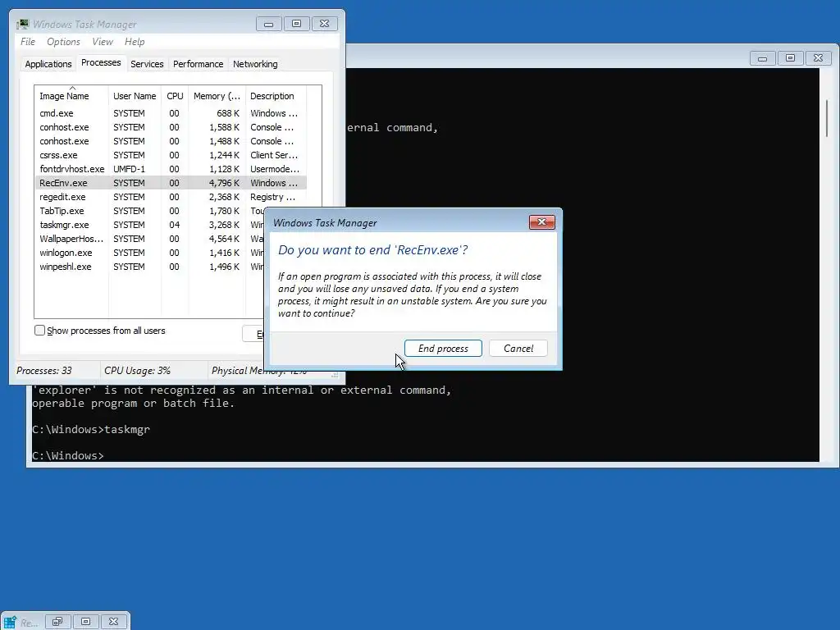Screen dimensions: 840x630
Task: Select the conhost.exe row using 1,588 K
Action: pos(171,127)
